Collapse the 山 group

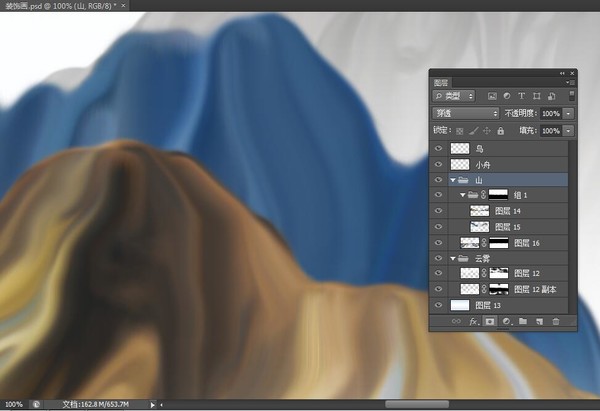[453, 180]
